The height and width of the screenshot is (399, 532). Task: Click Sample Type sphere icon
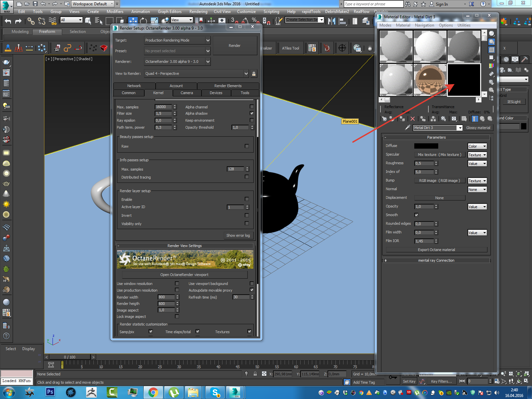click(x=491, y=34)
